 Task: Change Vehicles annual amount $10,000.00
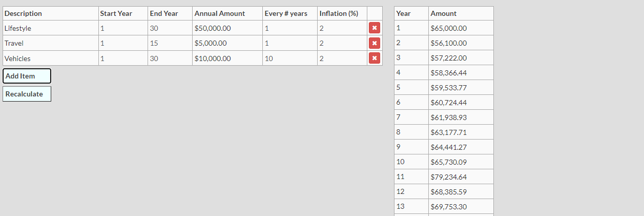pyautogui.click(x=227, y=58)
